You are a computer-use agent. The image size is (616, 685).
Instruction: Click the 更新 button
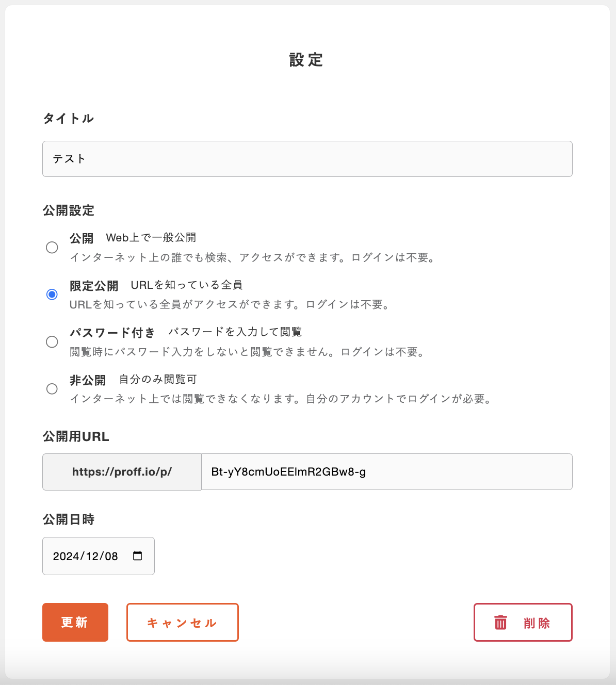click(75, 622)
